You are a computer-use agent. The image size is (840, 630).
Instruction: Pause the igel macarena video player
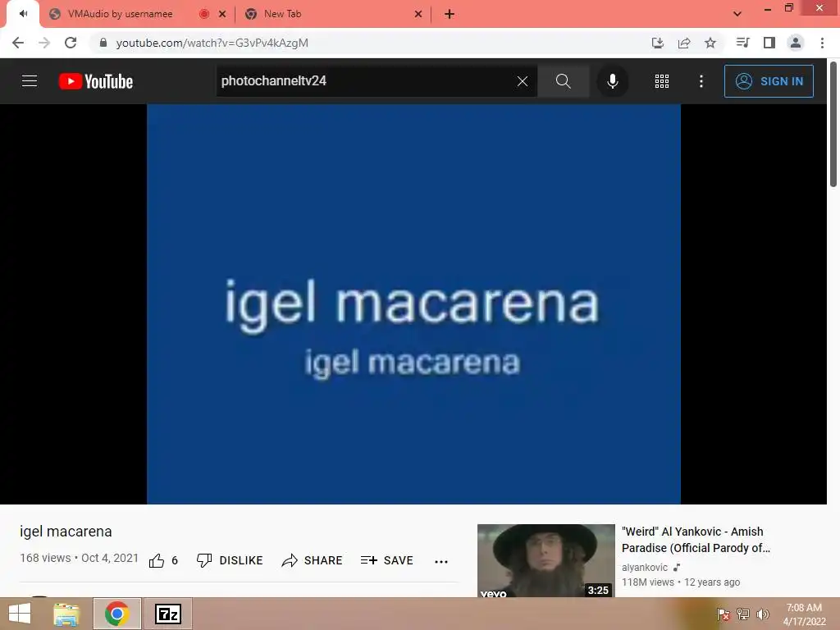(x=413, y=304)
